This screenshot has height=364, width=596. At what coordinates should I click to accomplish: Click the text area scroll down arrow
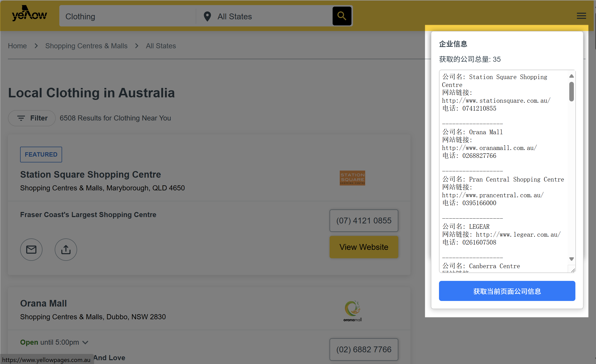(x=572, y=259)
